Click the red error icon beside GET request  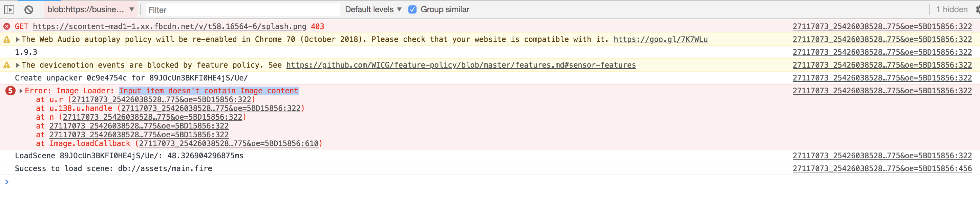pyautogui.click(x=7, y=26)
